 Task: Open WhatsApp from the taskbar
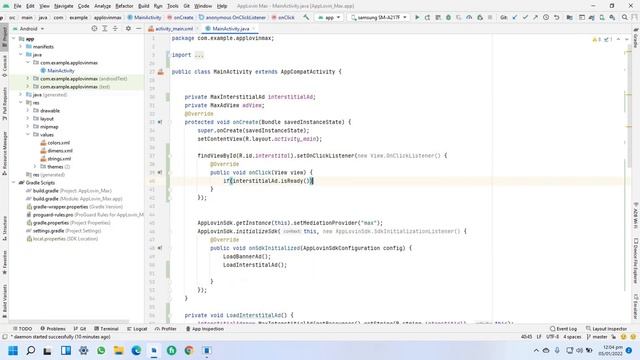coord(101,350)
